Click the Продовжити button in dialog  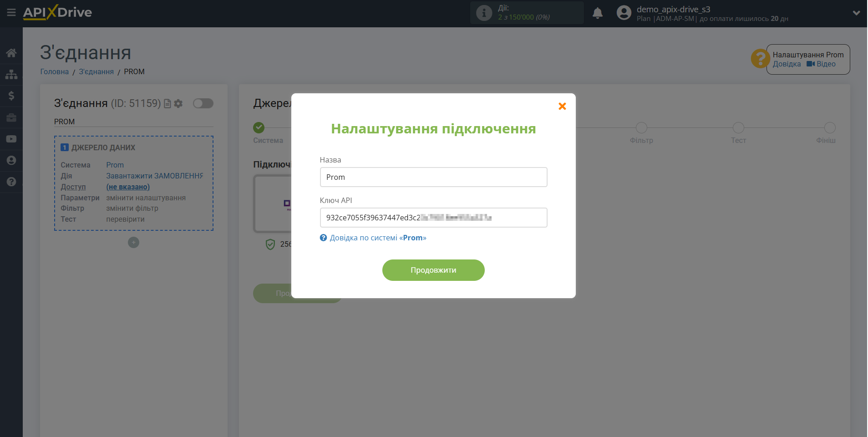point(433,270)
